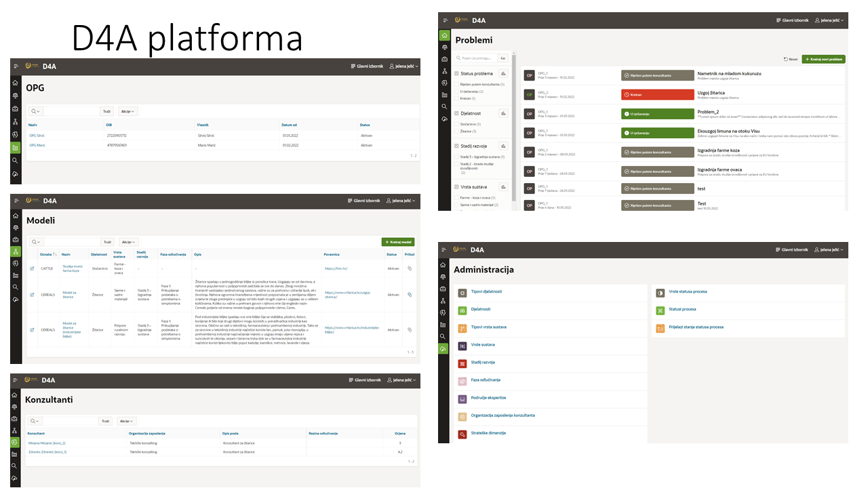Open search column selector dropdown in Modeli window
868x488 pixels.
[x=35, y=242]
